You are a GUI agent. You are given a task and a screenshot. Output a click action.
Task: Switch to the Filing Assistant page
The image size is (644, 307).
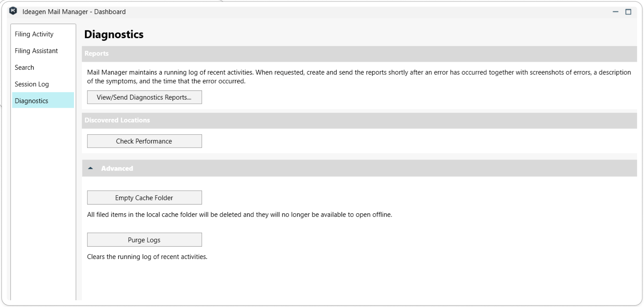pos(36,51)
